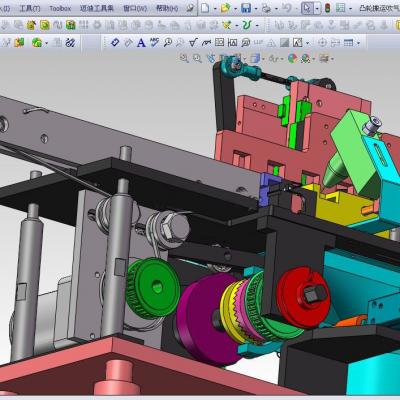Screen dimensions: 400x400
Task: Toggle the Select cursor tool
Action: (x=307, y=8)
